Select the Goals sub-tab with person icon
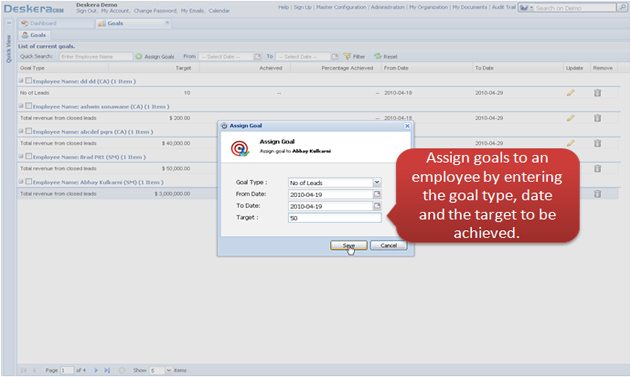The image size is (631, 377). (x=34, y=35)
